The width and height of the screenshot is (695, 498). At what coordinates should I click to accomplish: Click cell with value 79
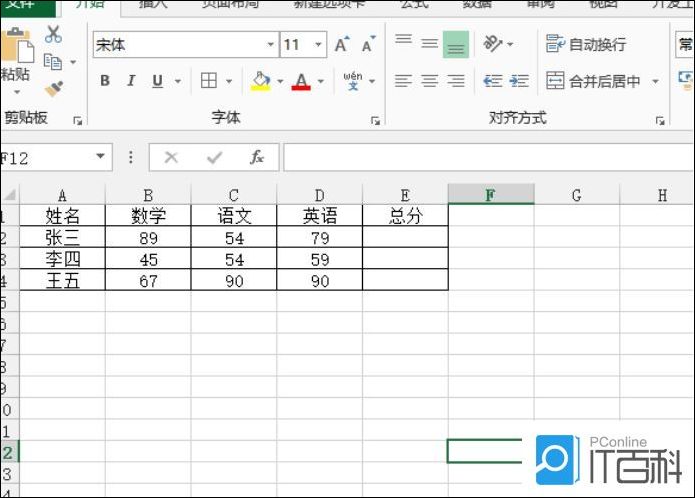pyautogui.click(x=320, y=237)
